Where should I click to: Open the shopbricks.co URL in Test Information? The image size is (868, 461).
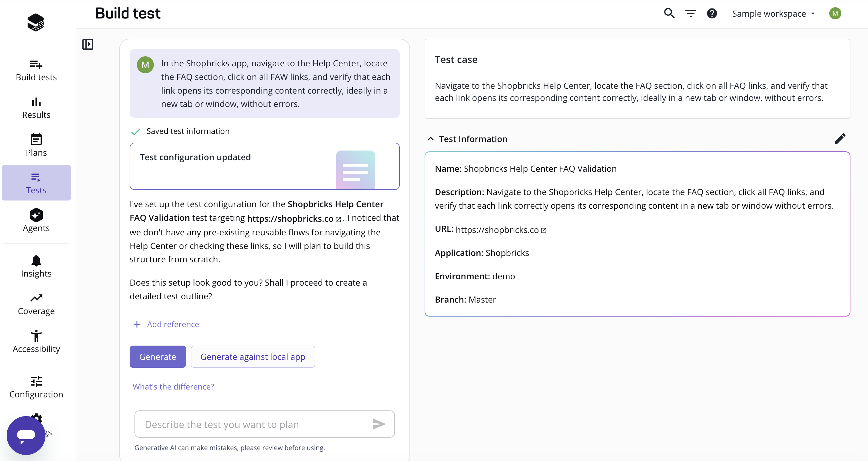coord(501,230)
